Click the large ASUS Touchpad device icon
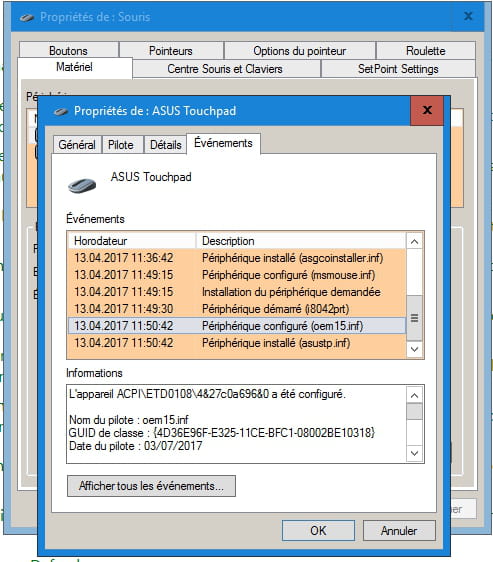The width and height of the screenshot is (493, 562). [x=82, y=185]
